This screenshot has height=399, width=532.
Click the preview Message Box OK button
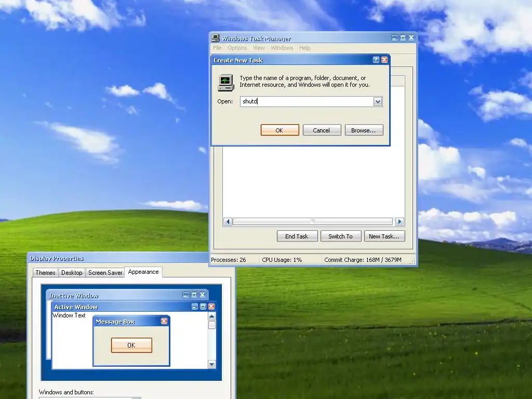click(x=131, y=345)
